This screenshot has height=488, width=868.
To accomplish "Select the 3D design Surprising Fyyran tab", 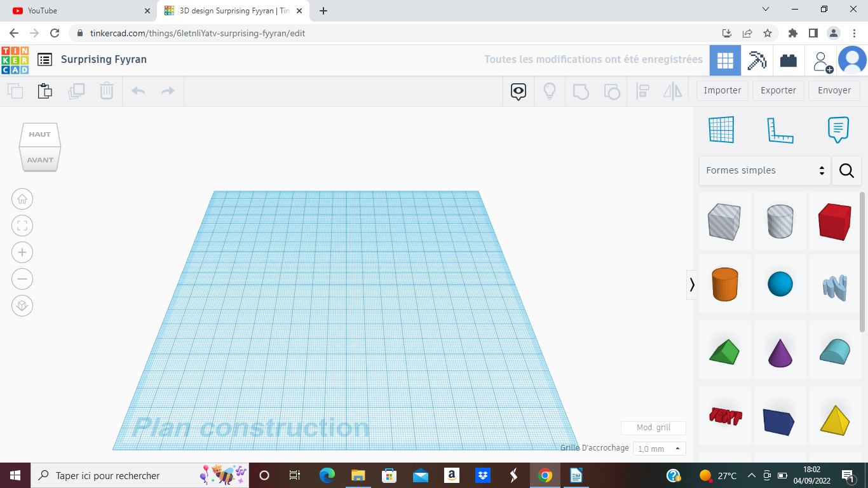I will (x=233, y=11).
